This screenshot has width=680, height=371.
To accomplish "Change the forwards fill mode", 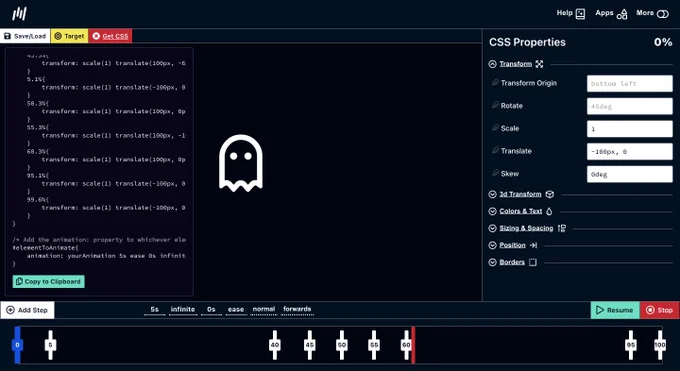I will (x=297, y=309).
